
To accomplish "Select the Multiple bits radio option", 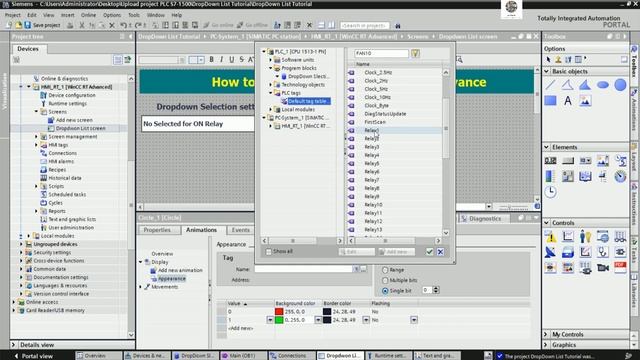I will click(x=385, y=280).
